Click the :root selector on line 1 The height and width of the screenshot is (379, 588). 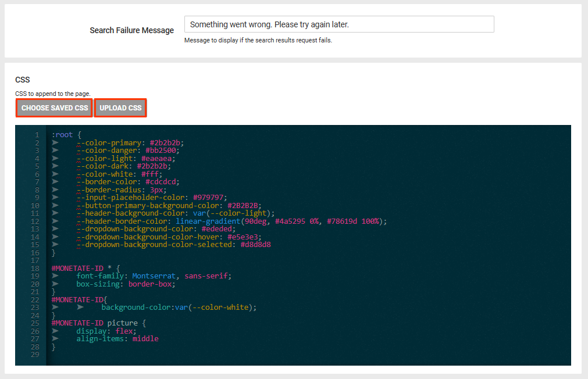(x=62, y=135)
